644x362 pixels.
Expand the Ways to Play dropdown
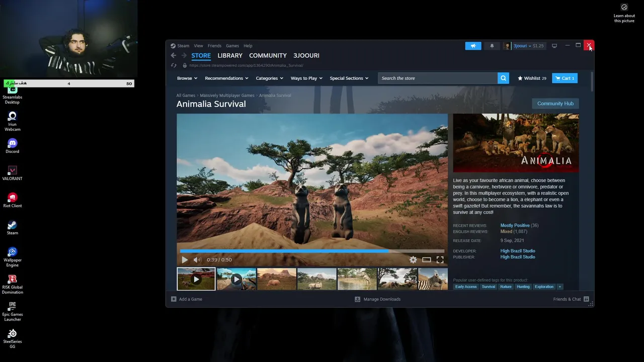tap(307, 78)
